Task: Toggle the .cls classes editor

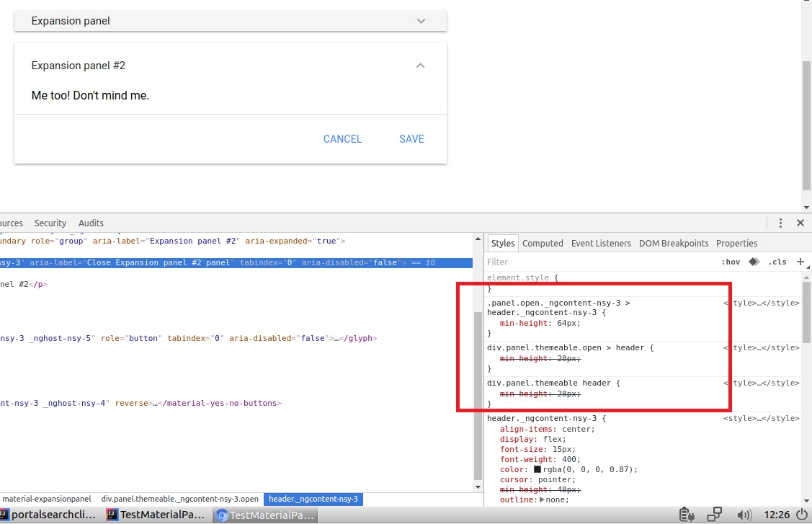Action: pyautogui.click(x=777, y=262)
